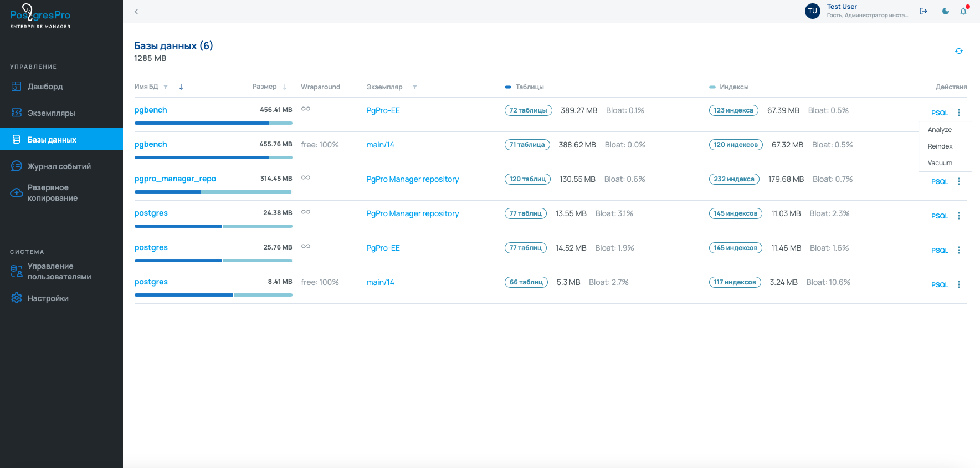Go to Экземпляры section
The height and width of the screenshot is (468, 980).
coord(52,113)
